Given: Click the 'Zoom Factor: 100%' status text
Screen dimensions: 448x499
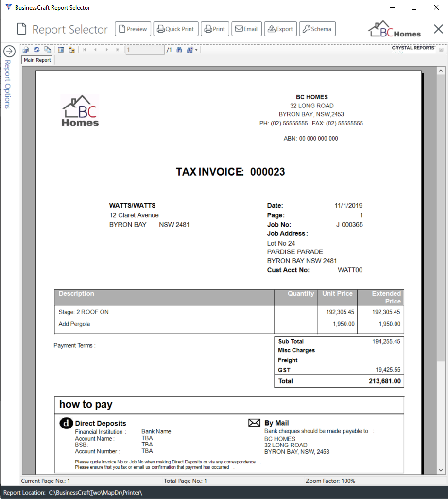Looking at the screenshot, I should pyautogui.click(x=330, y=481).
